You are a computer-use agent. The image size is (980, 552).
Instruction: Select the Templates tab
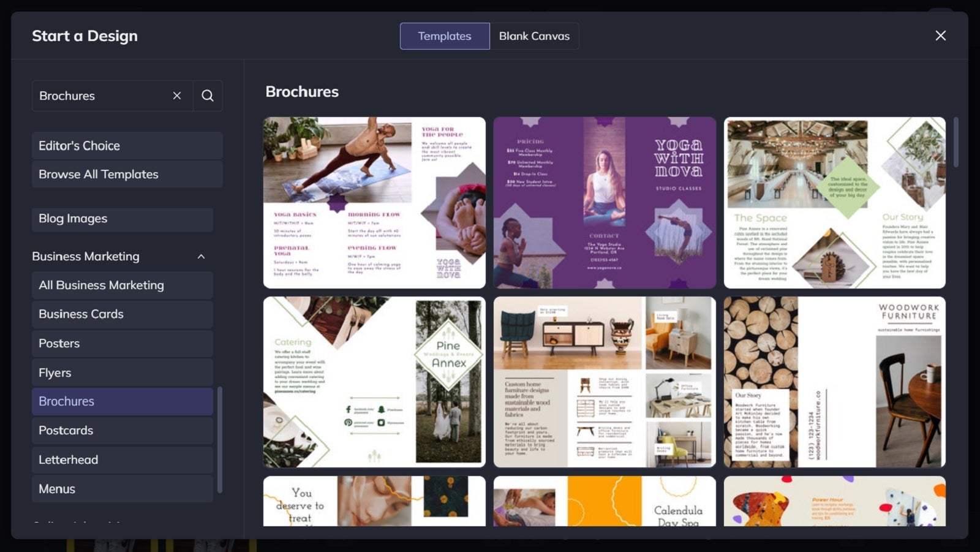coord(445,36)
